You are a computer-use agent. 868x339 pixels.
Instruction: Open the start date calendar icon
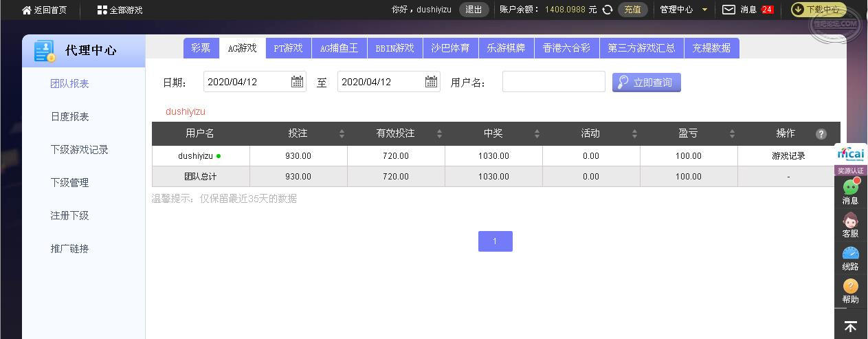tap(297, 82)
